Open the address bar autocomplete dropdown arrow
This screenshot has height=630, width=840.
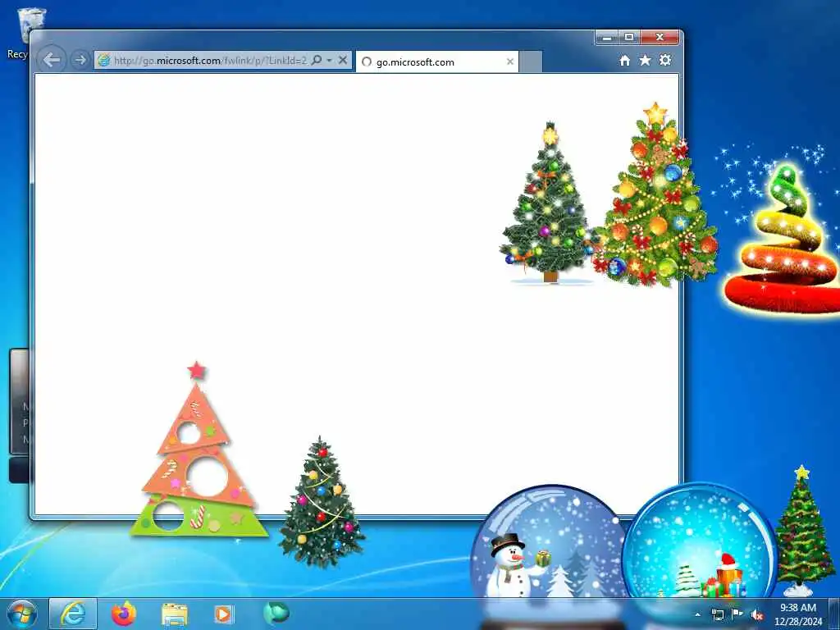pyautogui.click(x=330, y=61)
